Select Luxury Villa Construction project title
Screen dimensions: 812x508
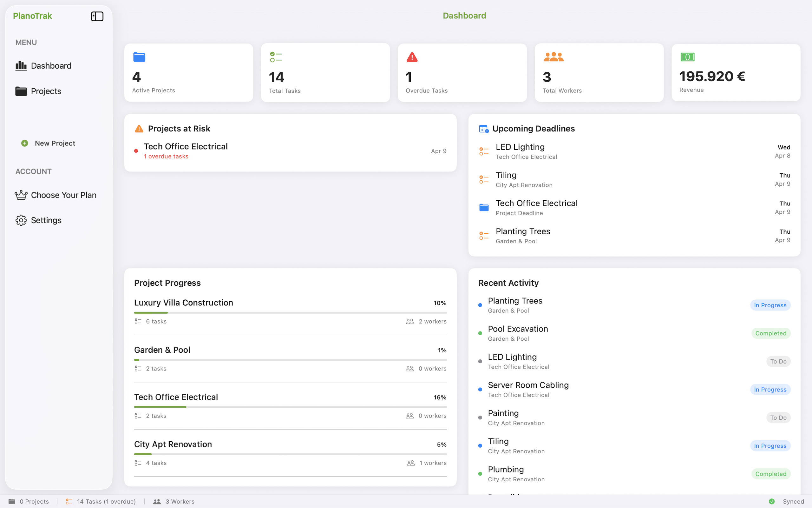coord(184,303)
